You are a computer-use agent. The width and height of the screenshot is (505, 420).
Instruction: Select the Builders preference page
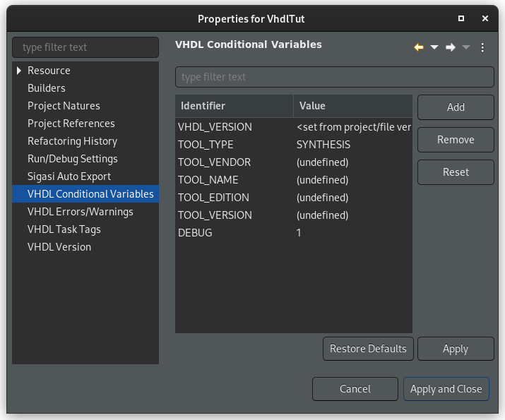tap(46, 88)
